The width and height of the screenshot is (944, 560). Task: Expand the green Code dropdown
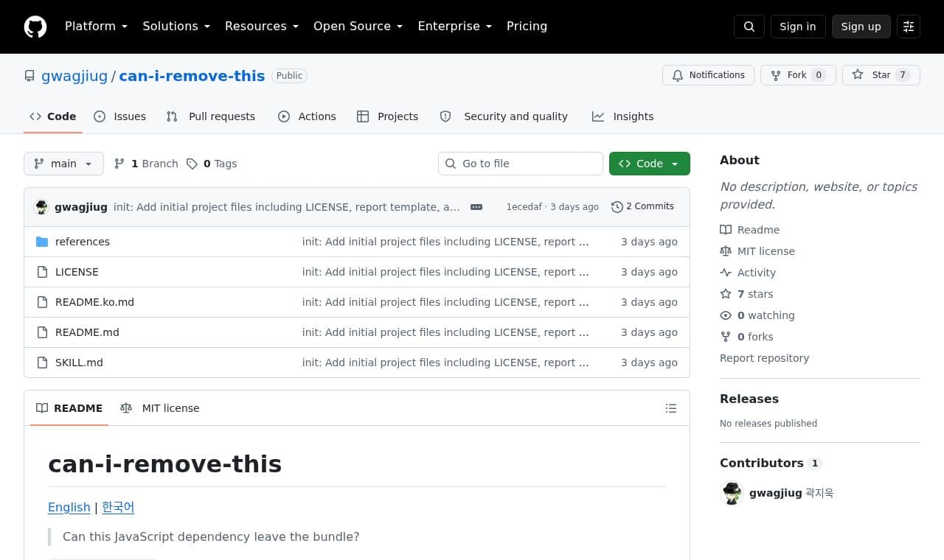650,164
